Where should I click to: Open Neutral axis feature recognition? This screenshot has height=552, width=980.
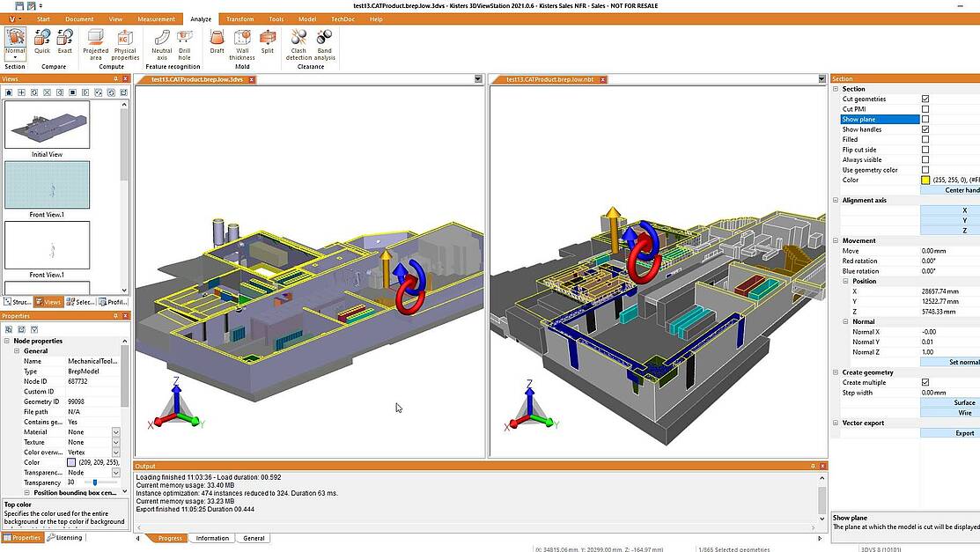click(162, 45)
